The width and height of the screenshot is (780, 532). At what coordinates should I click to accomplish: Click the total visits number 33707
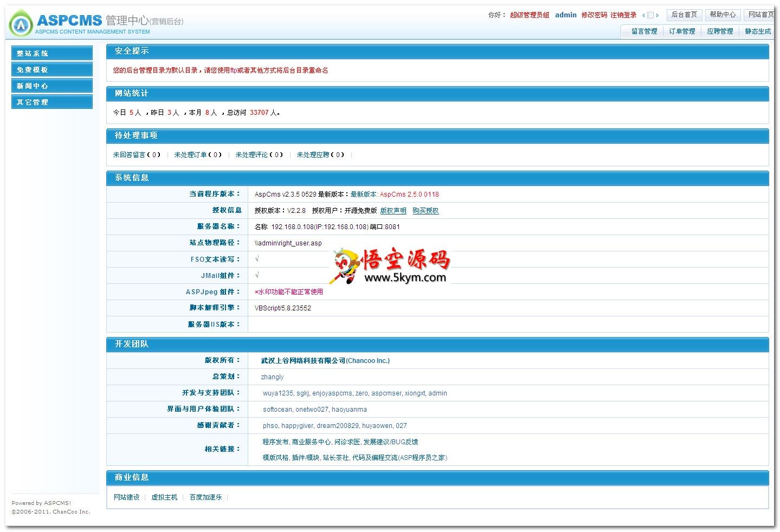259,113
